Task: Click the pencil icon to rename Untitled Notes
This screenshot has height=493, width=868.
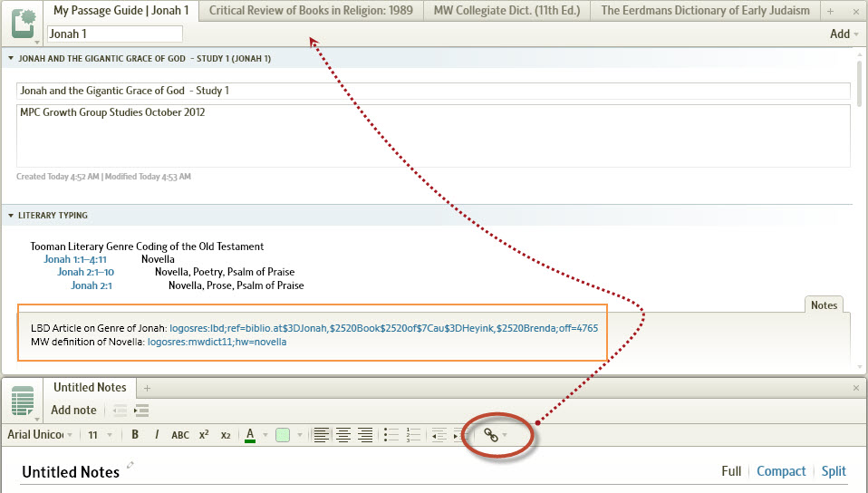Action: pos(130,465)
